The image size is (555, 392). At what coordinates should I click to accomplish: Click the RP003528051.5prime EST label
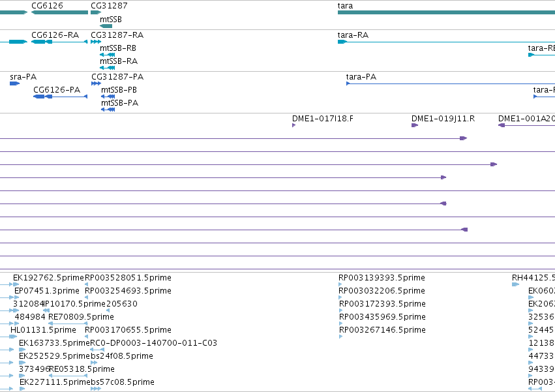tap(128, 278)
